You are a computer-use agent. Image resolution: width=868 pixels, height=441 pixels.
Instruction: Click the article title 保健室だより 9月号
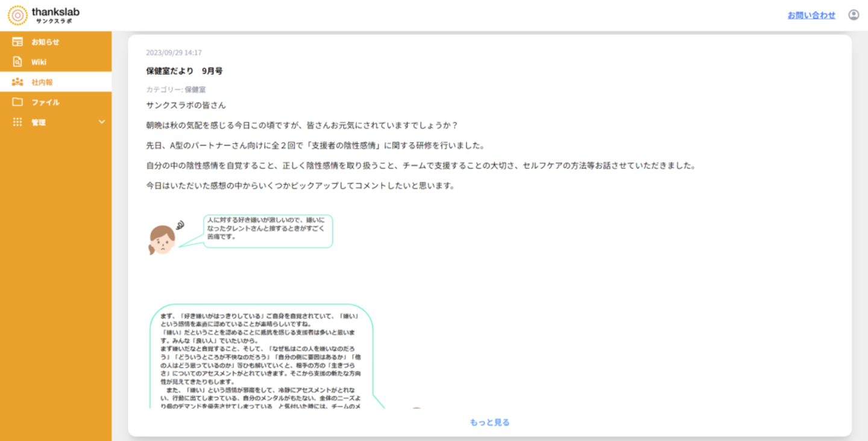coord(184,71)
